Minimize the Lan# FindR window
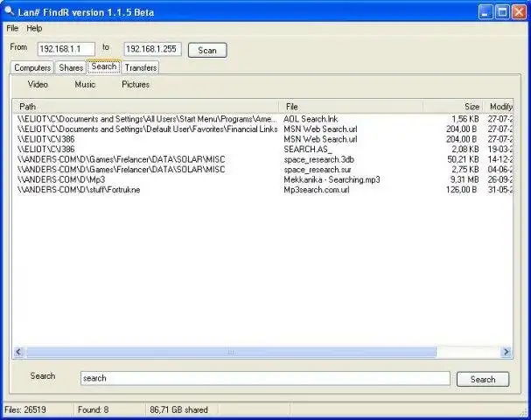The width and height of the screenshot is (531, 420). pyautogui.click(x=486, y=12)
